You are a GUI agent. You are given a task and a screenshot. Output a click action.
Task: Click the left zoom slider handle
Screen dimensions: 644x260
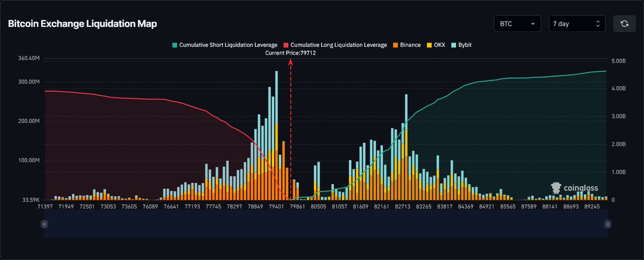tap(44, 224)
